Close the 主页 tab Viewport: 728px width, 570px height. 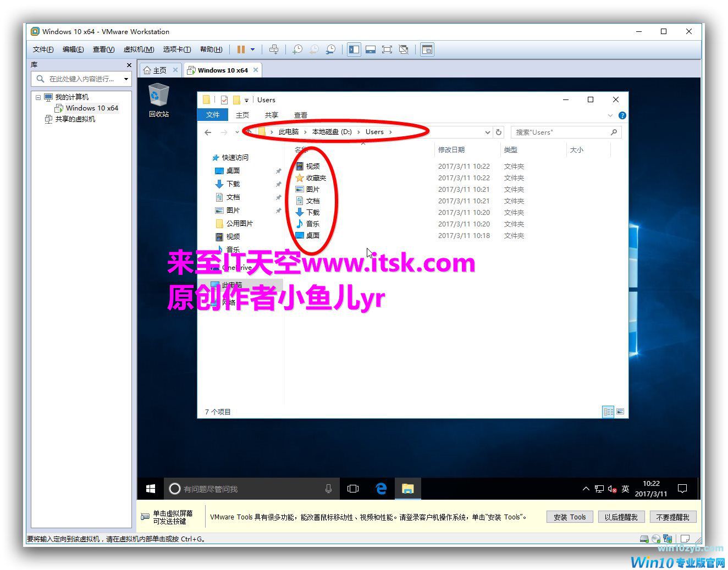click(x=175, y=70)
